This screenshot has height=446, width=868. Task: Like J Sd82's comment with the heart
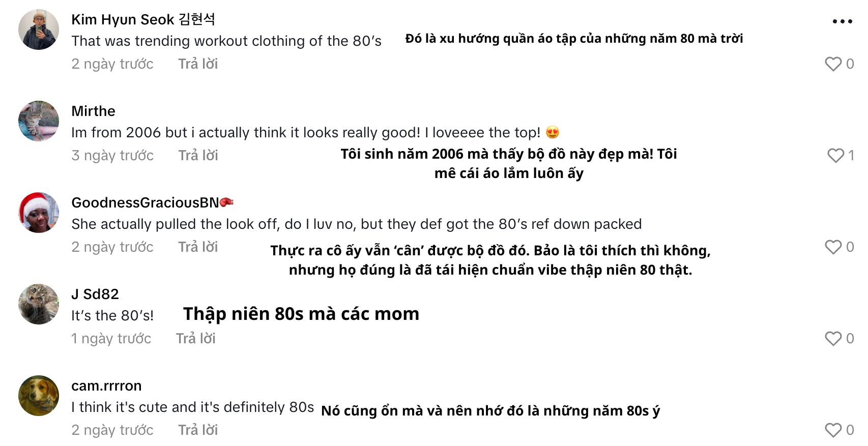(833, 338)
